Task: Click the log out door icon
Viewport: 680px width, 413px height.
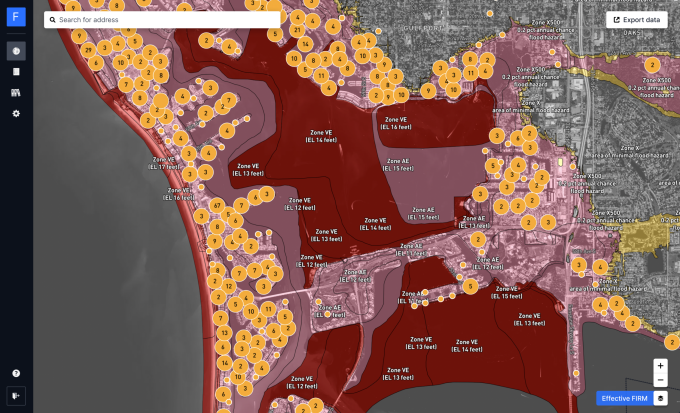Action: pyautogui.click(x=16, y=396)
